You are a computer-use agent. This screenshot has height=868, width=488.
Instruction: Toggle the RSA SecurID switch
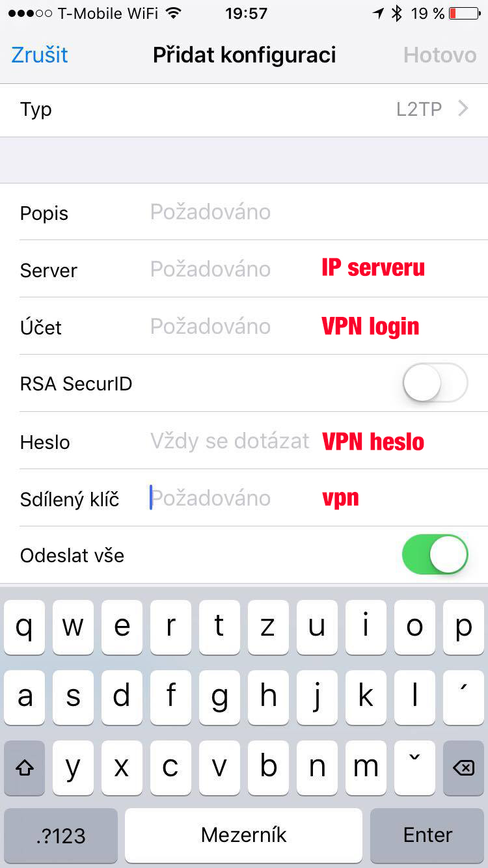[x=435, y=383]
